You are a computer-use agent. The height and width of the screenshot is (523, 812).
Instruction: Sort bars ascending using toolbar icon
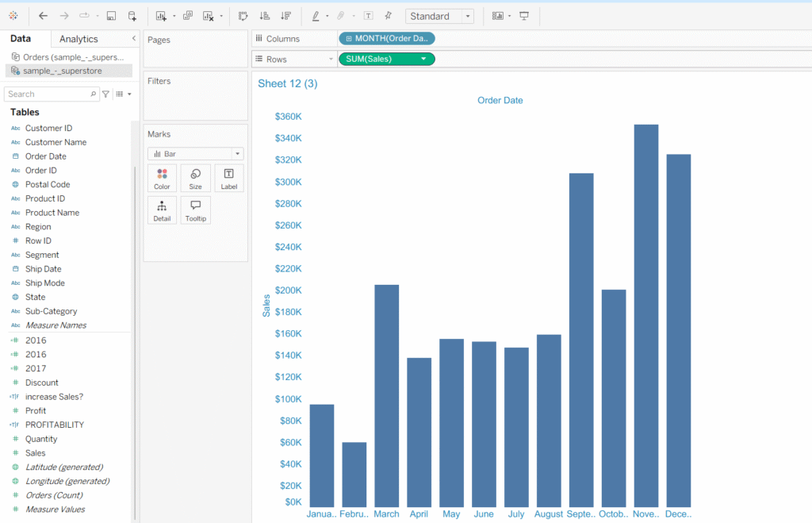tap(265, 16)
